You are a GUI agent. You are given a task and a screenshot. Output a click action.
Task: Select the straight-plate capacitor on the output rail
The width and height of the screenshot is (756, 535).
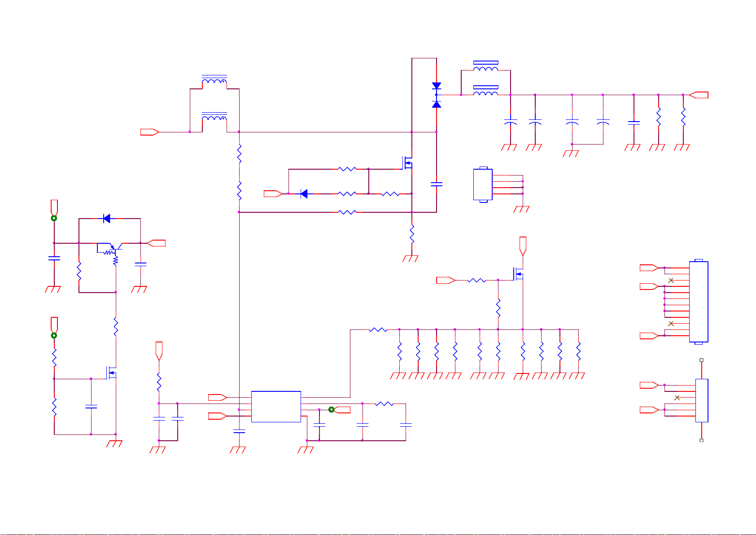pyautogui.click(x=634, y=123)
